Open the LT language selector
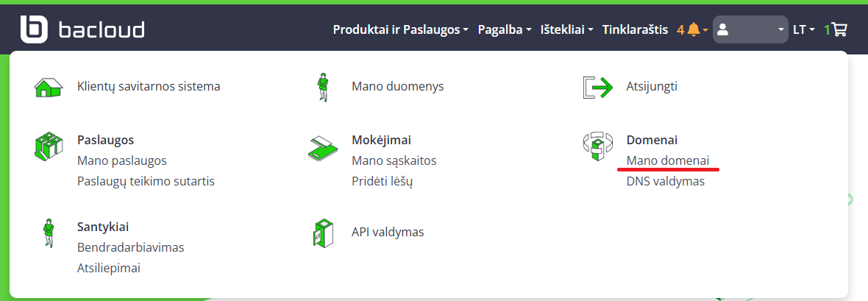The width and height of the screenshot is (868, 301). [803, 29]
